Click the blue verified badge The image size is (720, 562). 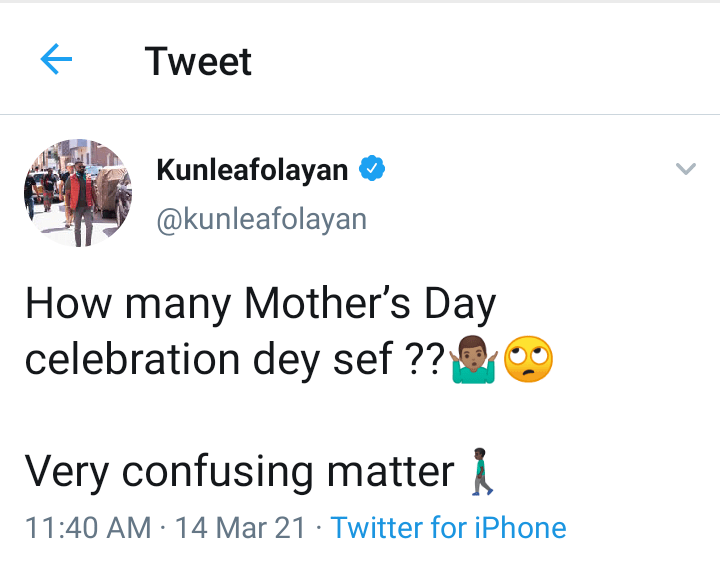point(372,170)
